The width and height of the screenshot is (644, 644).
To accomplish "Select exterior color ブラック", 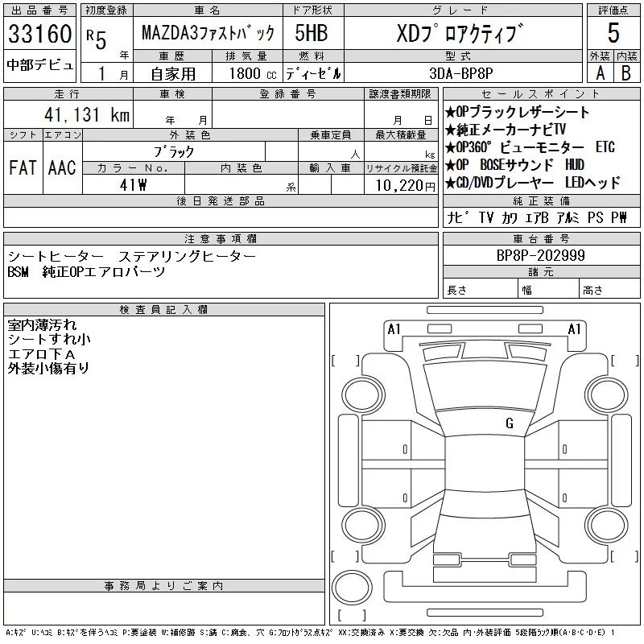I will pyautogui.click(x=173, y=151).
